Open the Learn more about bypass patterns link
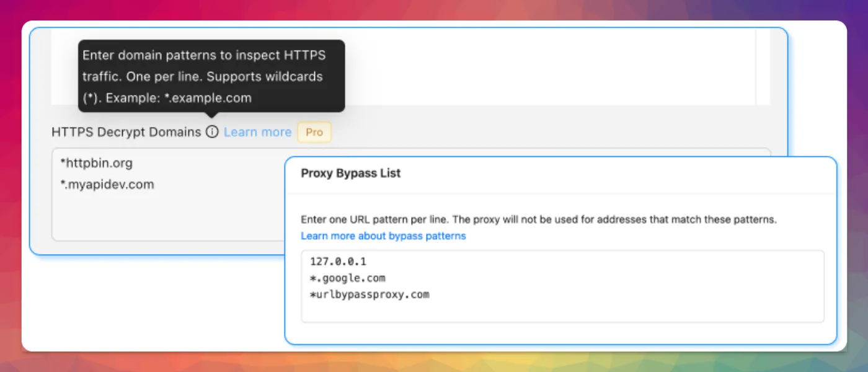Screen dimensions: 868x372 (382, 236)
